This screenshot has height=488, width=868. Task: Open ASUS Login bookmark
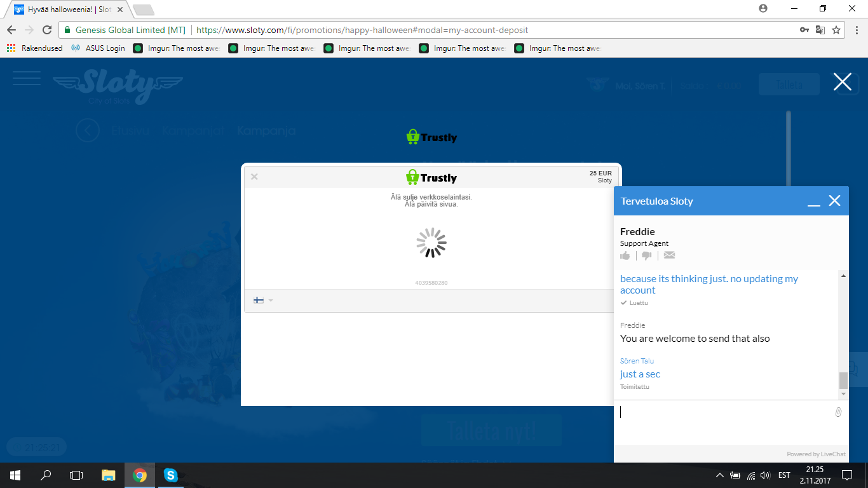pos(98,48)
